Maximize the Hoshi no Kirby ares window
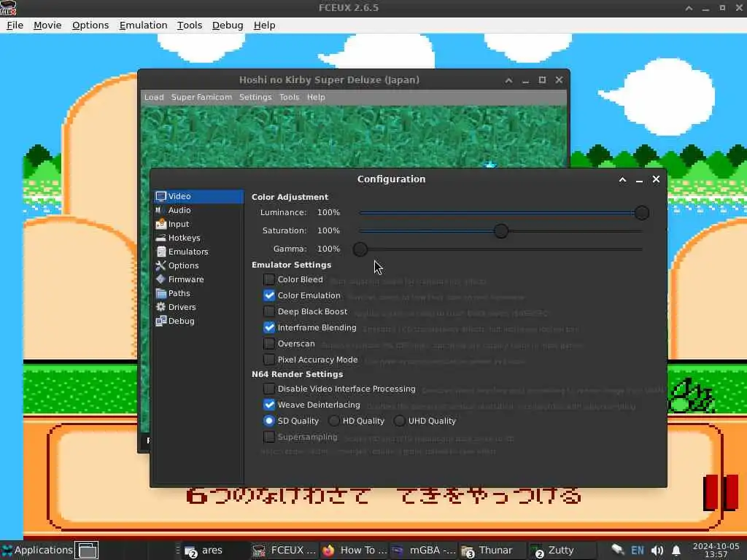The height and width of the screenshot is (560, 747). tap(542, 80)
